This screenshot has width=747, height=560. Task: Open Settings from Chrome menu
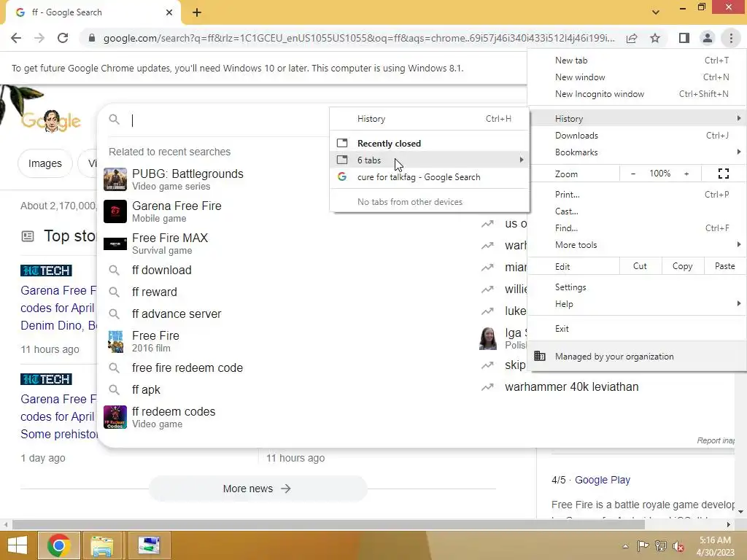pos(637,287)
